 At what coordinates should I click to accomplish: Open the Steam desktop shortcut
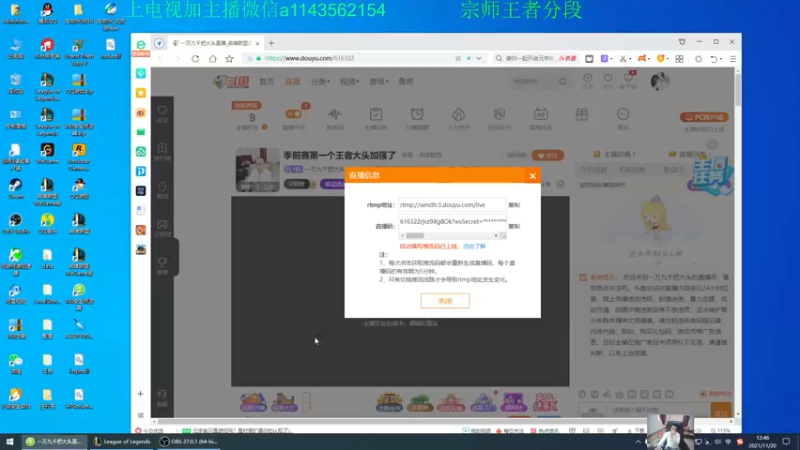click(x=16, y=189)
